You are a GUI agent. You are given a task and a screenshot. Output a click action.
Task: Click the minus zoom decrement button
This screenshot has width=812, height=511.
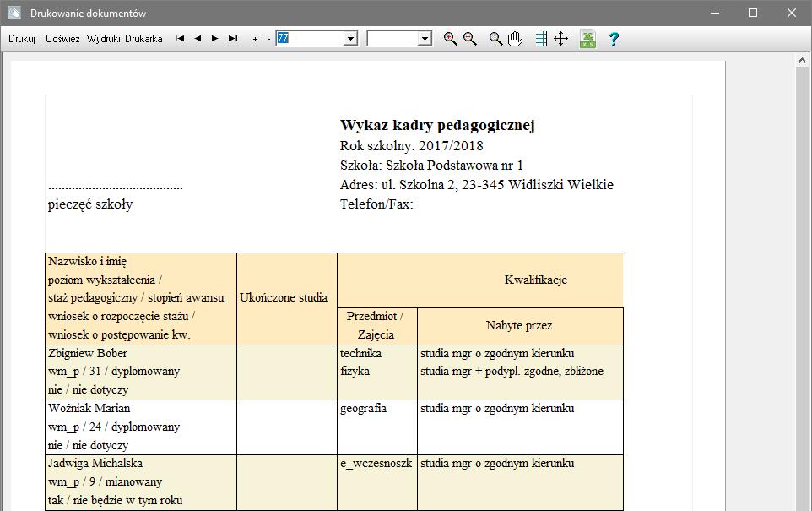268,40
